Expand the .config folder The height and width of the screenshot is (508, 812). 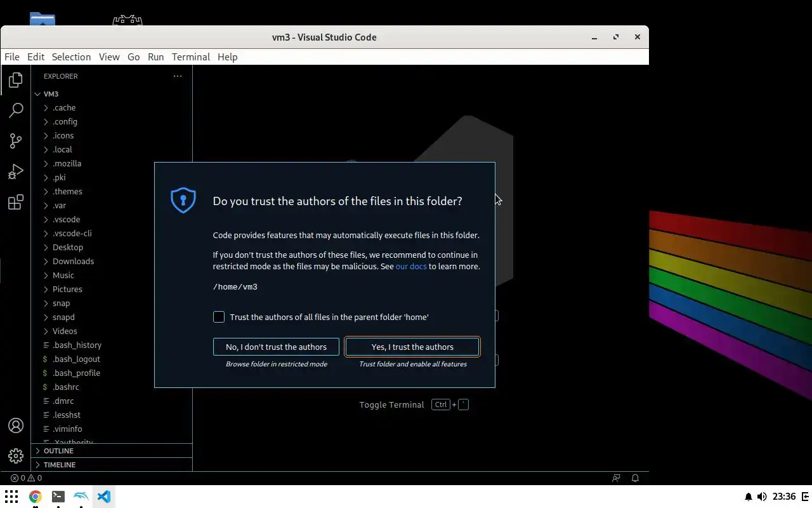coord(112,122)
